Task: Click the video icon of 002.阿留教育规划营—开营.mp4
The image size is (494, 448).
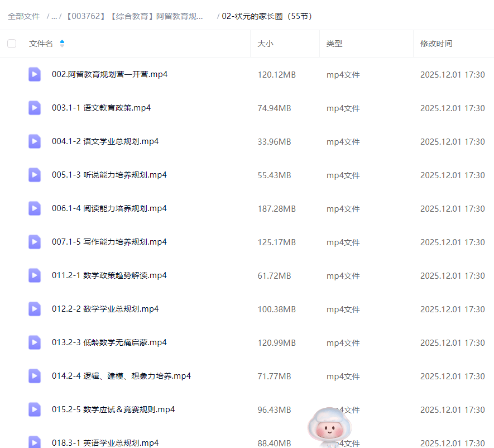Action: coord(35,74)
